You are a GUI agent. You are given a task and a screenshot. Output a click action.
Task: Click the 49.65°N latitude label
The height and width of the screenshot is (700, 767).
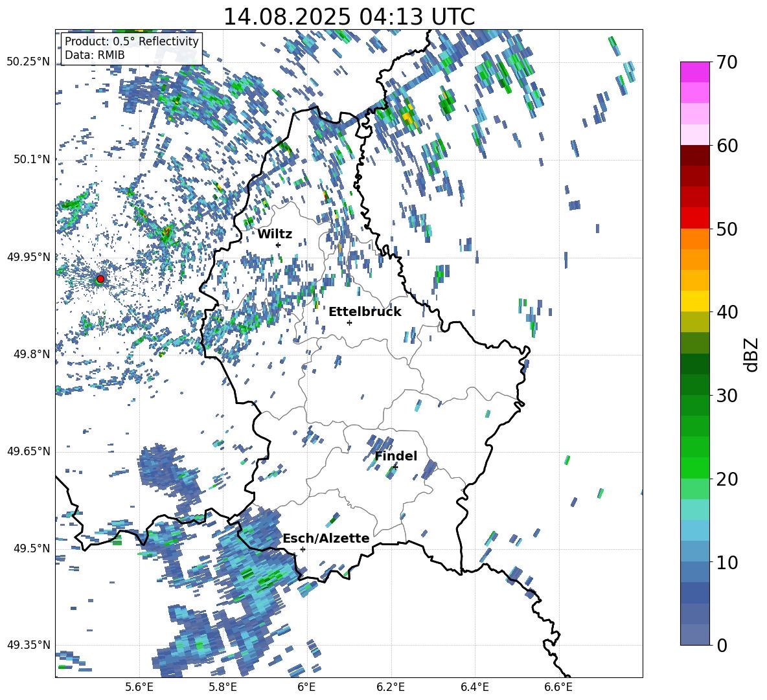(x=29, y=451)
